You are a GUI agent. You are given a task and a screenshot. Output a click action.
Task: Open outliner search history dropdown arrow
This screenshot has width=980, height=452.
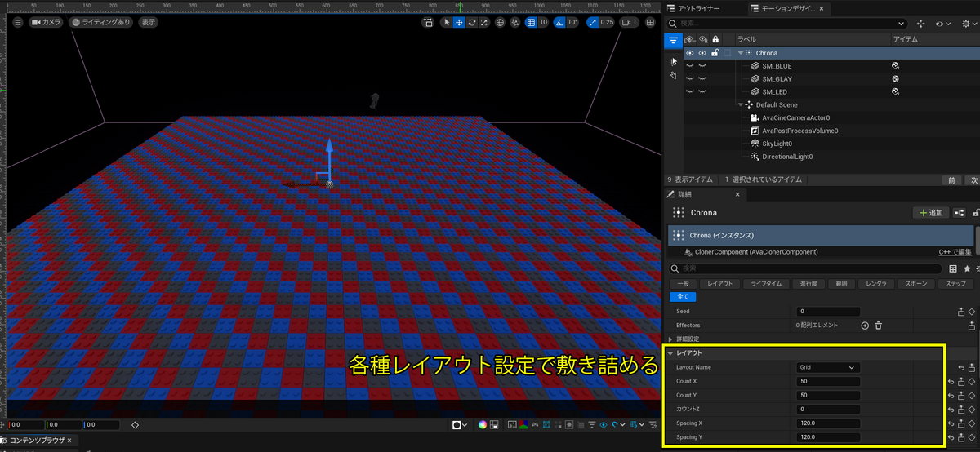pyautogui.click(x=902, y=24)
